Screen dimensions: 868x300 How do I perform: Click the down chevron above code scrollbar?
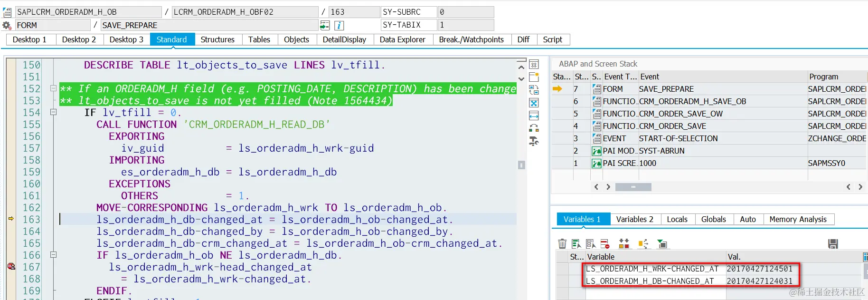(521, 79)
